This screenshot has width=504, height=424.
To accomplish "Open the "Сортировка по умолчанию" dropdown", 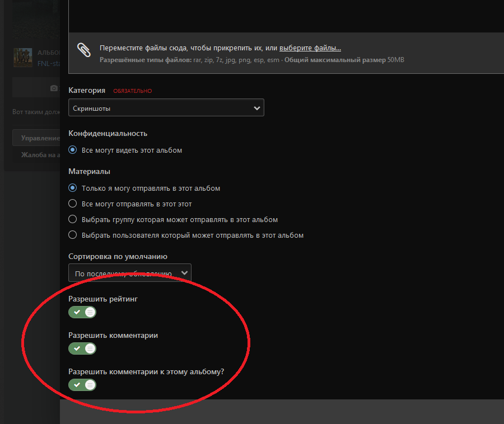I will 129,273.
